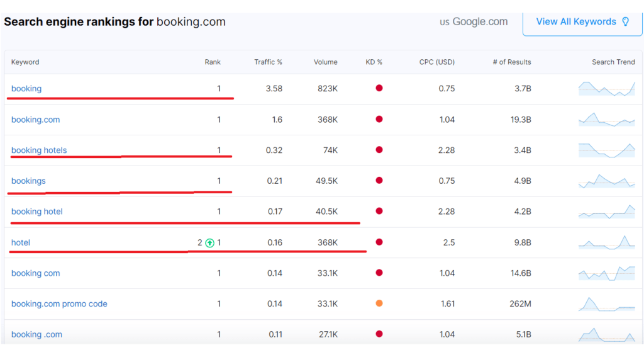Click the red KD dot for 'booking .com'
The height and width of the screenshot is (345, 644).
[x=379, y=334]
